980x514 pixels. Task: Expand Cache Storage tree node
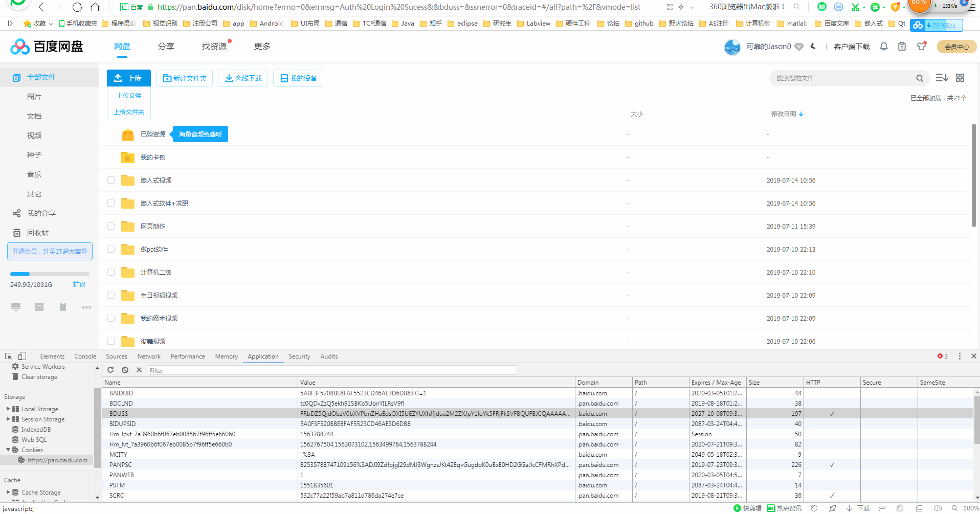click(x=8, y=493)
